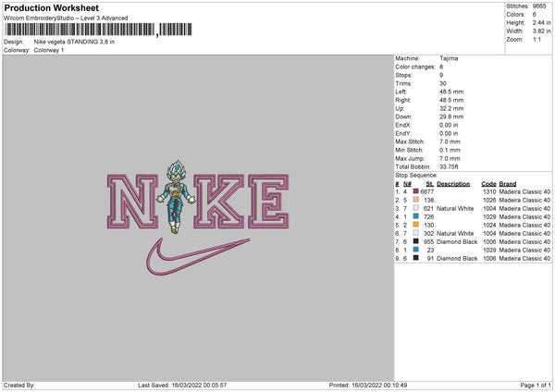Click the peach swatch with 138 stitches
Viewport: 555px width, 392px height.
(x=416, y=200)
